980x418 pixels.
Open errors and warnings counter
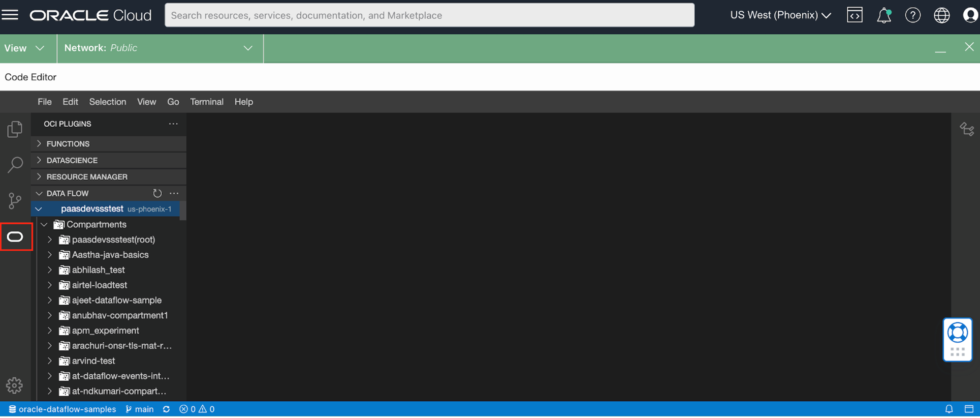[197, 409]
